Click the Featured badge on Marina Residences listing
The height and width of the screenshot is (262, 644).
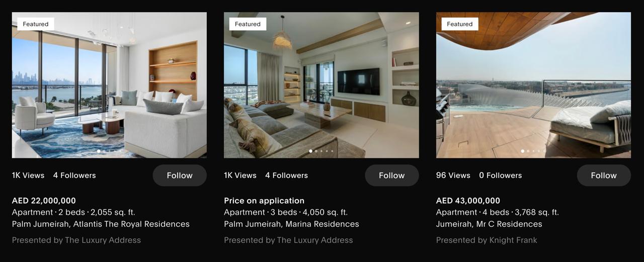248,24
